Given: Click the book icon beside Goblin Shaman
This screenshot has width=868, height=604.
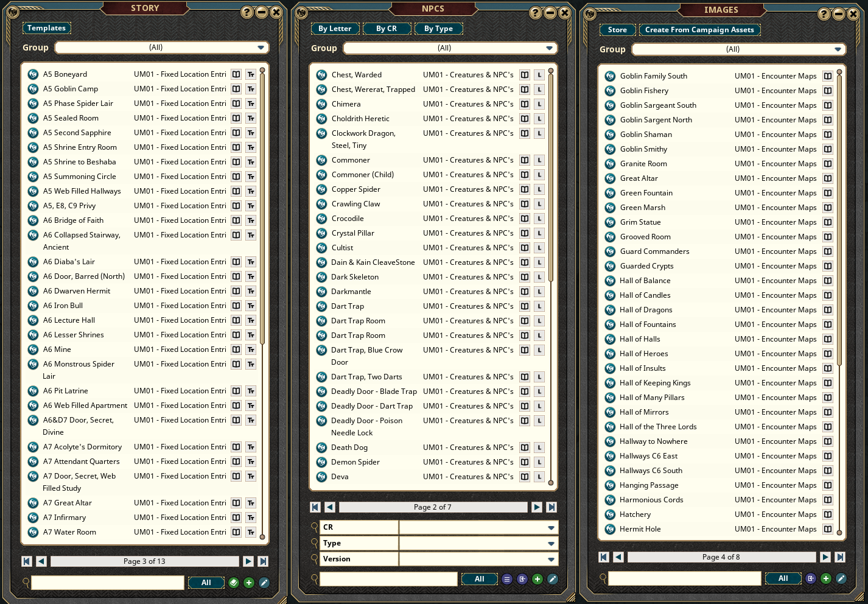Looking at the screenshot, I should click(x=828, y=135).
